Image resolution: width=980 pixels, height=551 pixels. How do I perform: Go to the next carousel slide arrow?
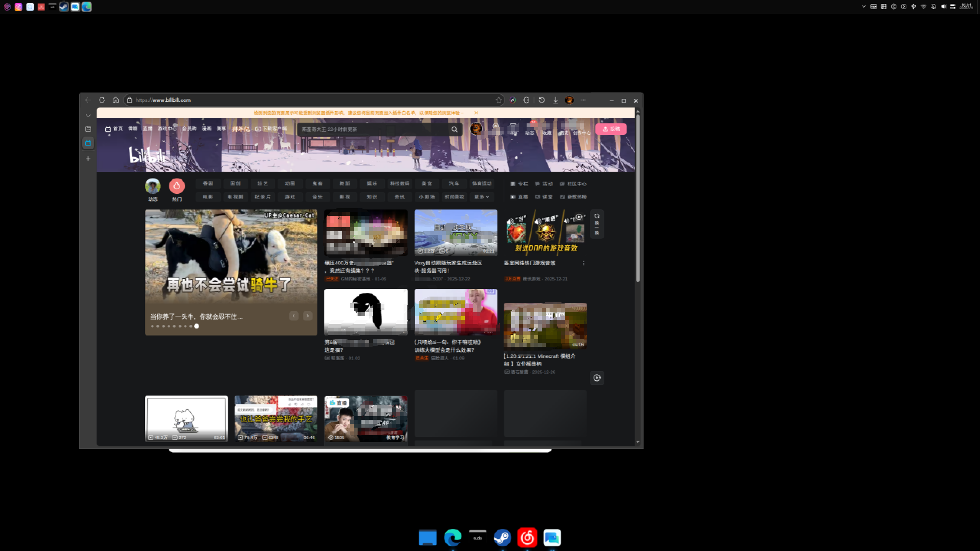[307, 316]
